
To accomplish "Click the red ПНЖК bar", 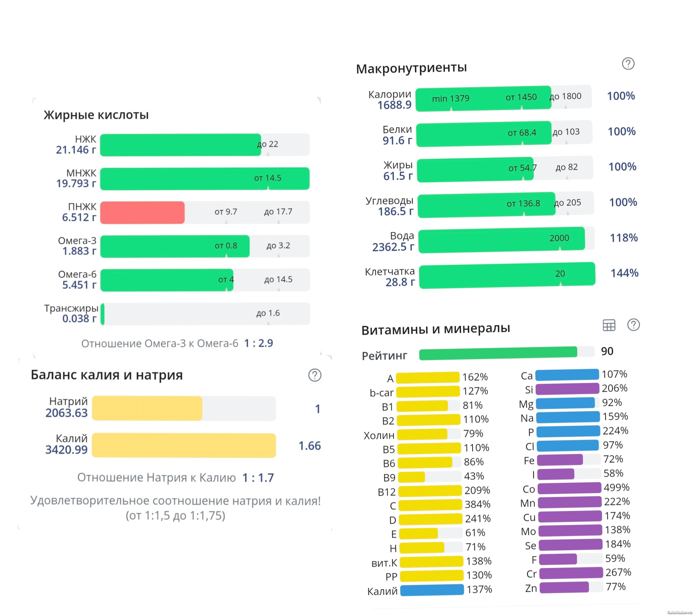I will [x=142, y=213].
